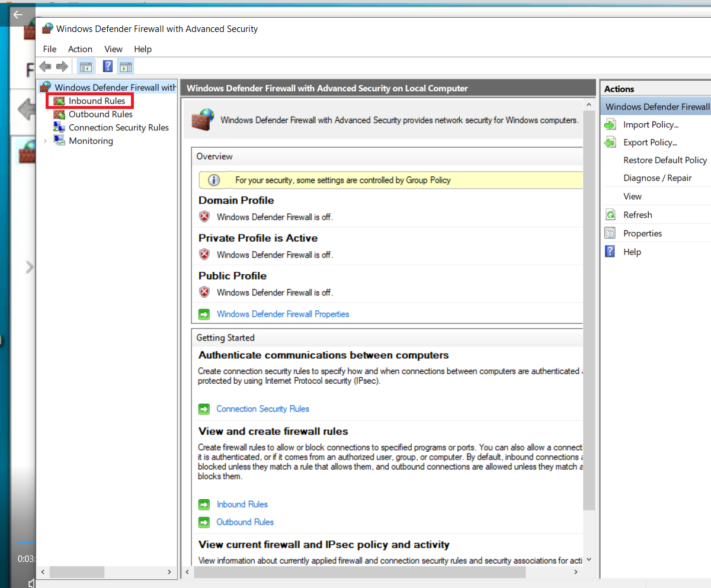
Task: Click the center pane vertical scrollbar thumb
Action: coord(588,311)
